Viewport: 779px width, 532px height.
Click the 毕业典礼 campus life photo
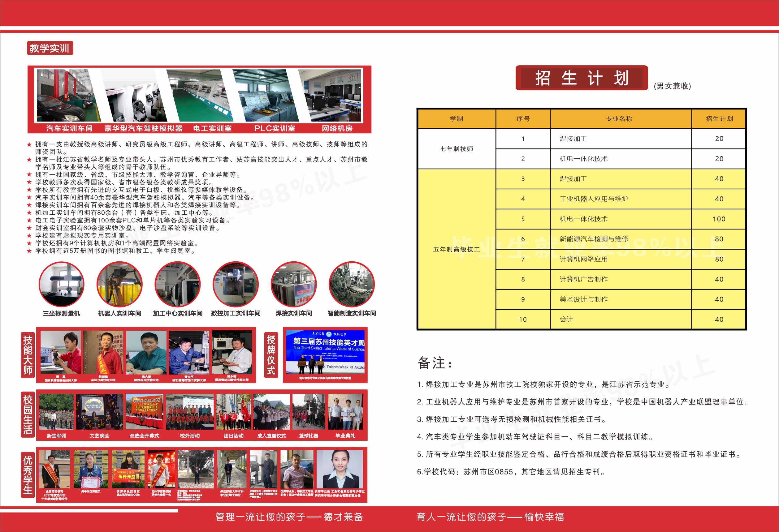coord(345,412)
